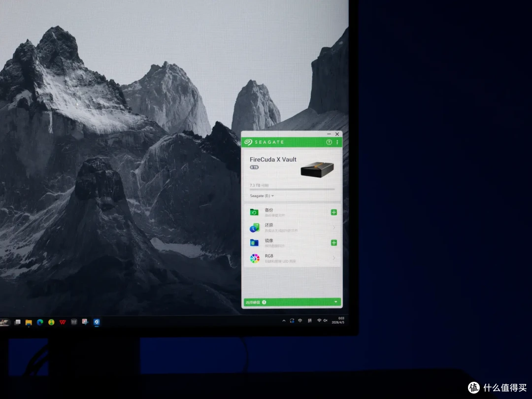Click the 选择硬盘 info badge
The height and width of the screenshot is (399, 532).
[264, 302]
